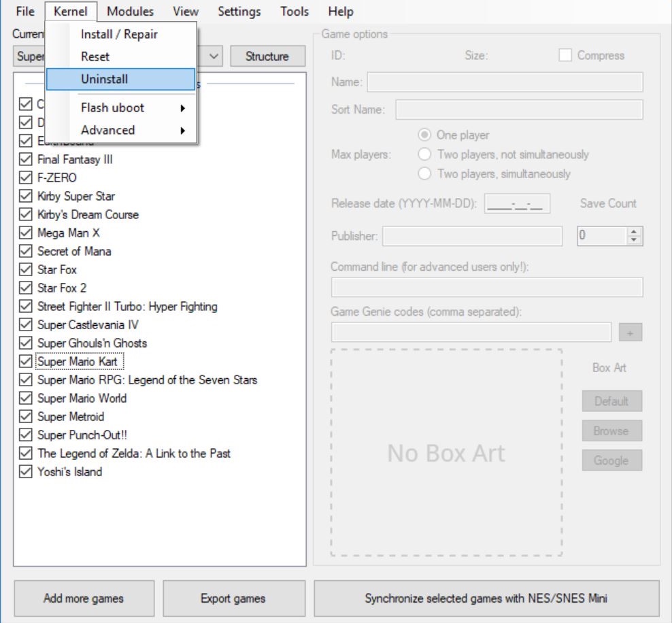Toggle the Compress checkbox
This screenshot has width=672, height=623.
click(565, 55)
